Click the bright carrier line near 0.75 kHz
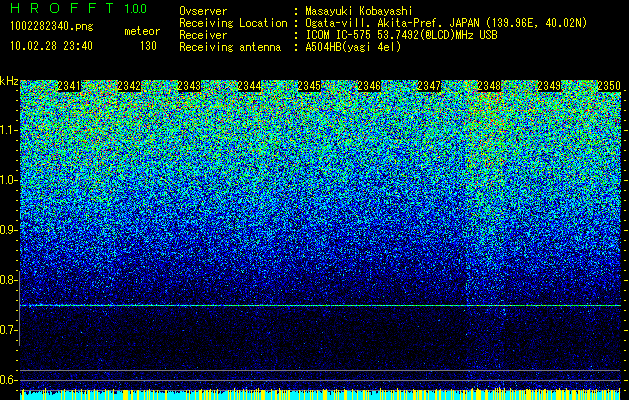 [320, 306]
